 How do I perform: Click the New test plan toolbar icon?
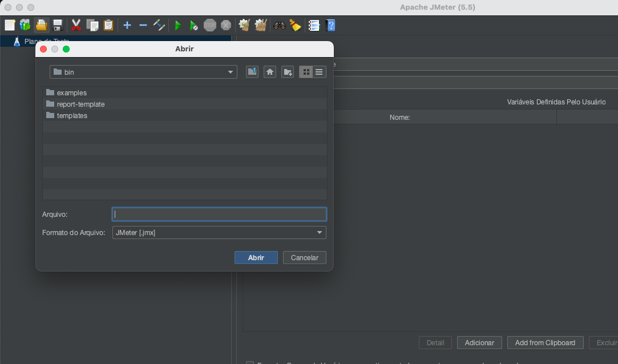coord(10,25)
